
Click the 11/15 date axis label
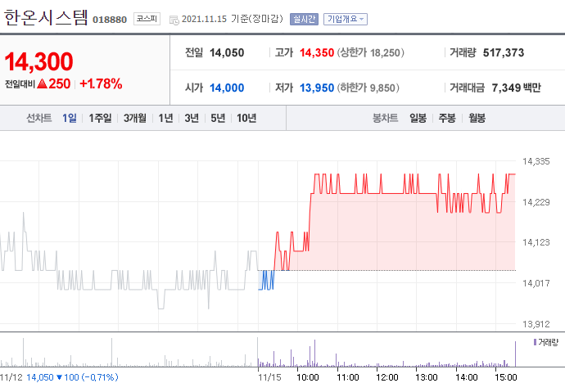pos(269,377)
